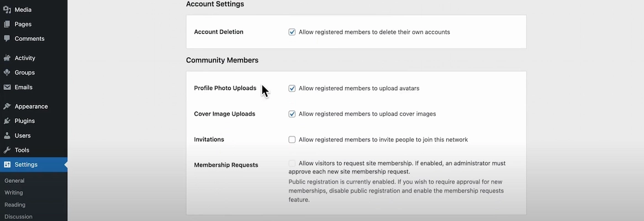Click the Media icon in sidebar
This screenshot has height=221, width=644.
click(x=7, y=9)
